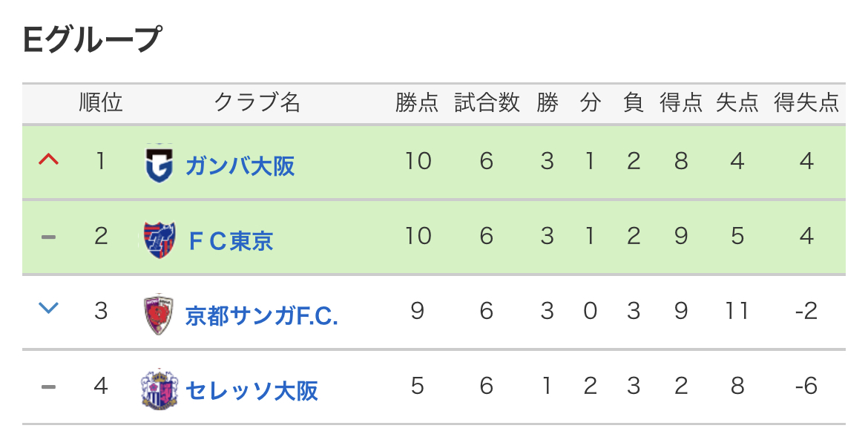Click the Gamba Osaka club crest
This screenshot has height=434, width=868.
pyautogui.click(x=160, y=163)
